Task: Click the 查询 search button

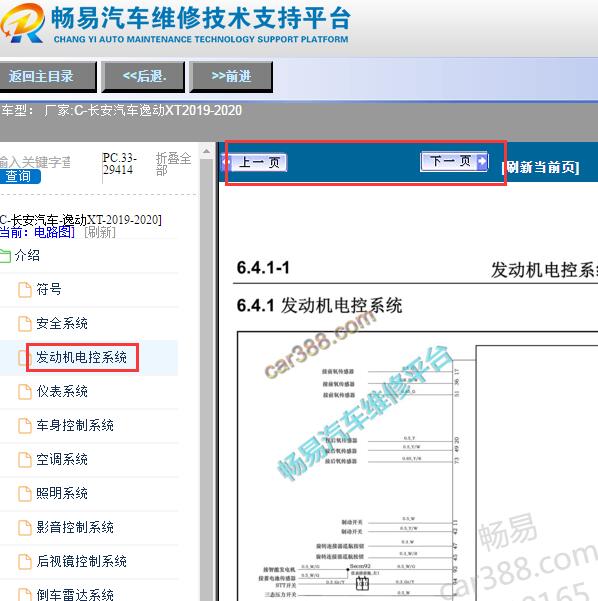Action: [x=19, y=176]
